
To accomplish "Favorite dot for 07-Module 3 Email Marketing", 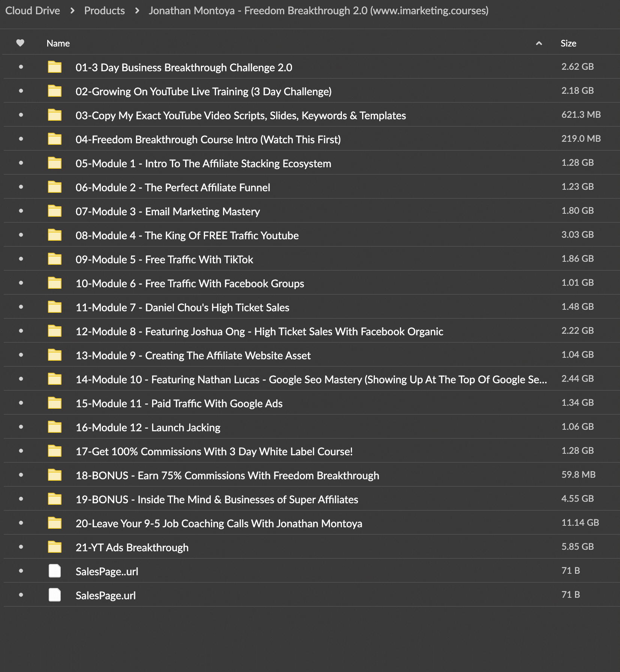I will (x=21, y=211).
